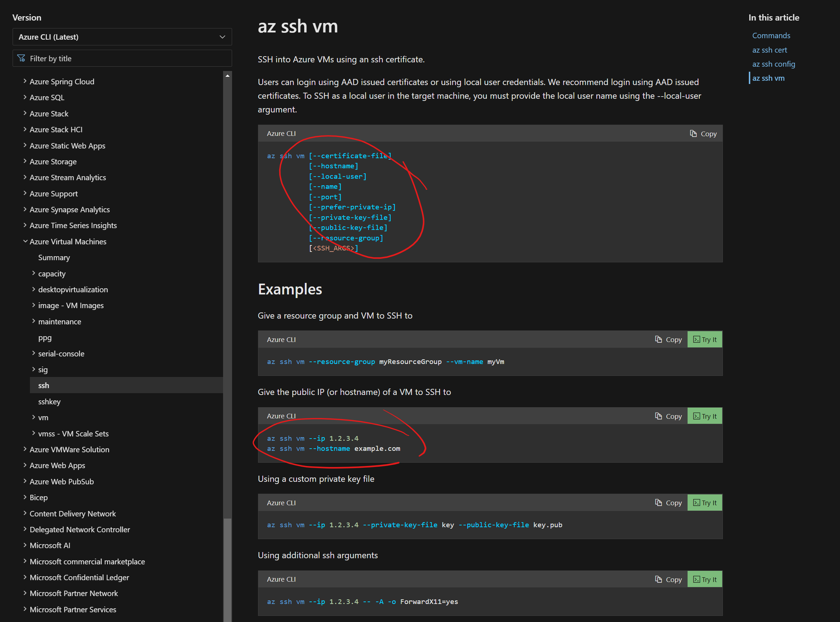This screenshot has width=840, height=622.
Task: Expand Microsoft Partner Network node
Action: pos(25,594)
